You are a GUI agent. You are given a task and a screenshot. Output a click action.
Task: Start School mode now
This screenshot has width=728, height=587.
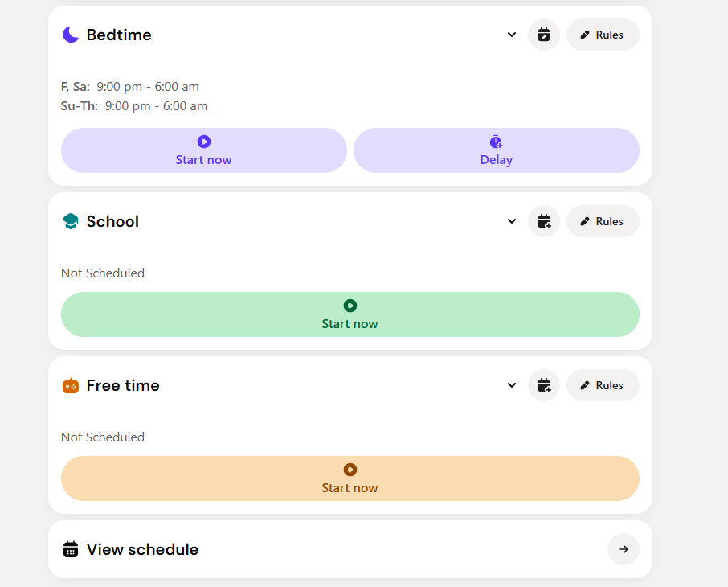(350, 314)
